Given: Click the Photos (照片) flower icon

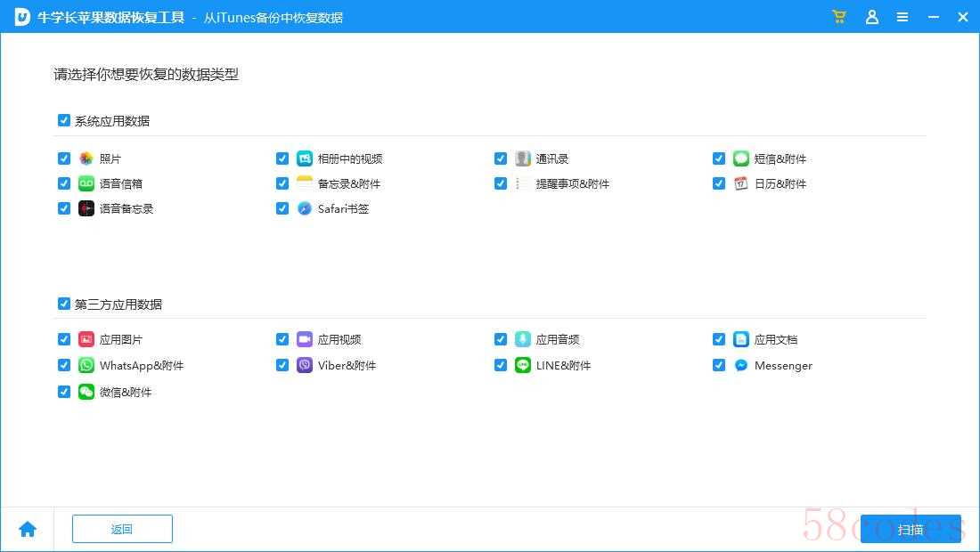Looking at the screenshot, I should tap(86, 158).
